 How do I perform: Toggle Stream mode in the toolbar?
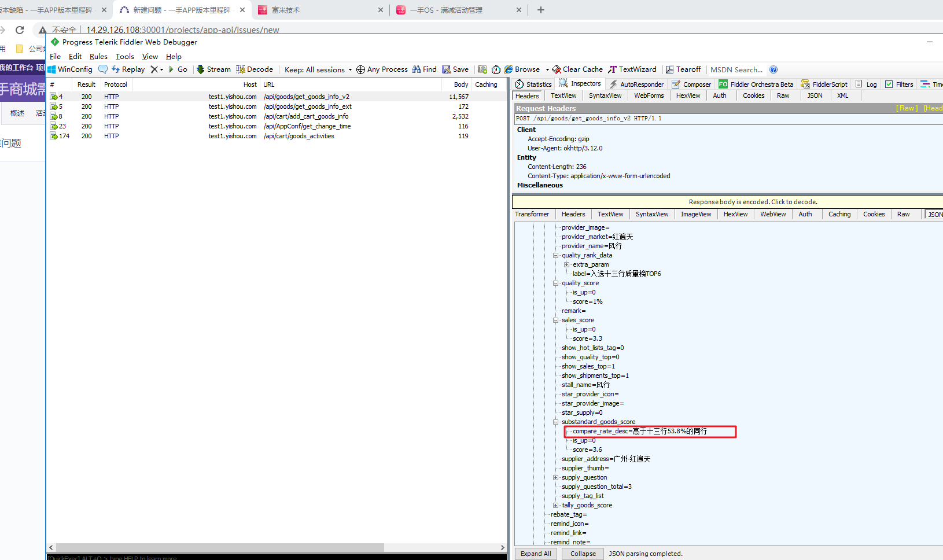click(213, 69)
